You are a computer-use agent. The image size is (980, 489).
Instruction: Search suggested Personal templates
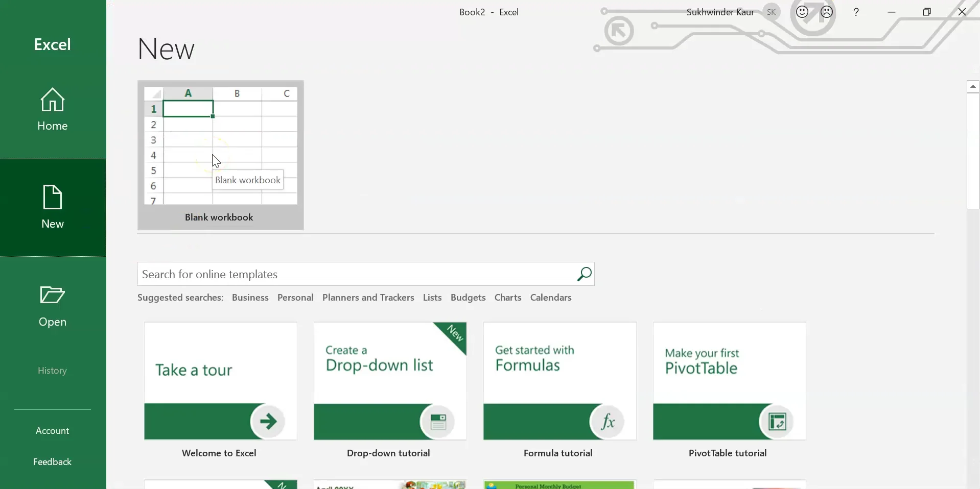pyautogui.click(x=295, y=298)
